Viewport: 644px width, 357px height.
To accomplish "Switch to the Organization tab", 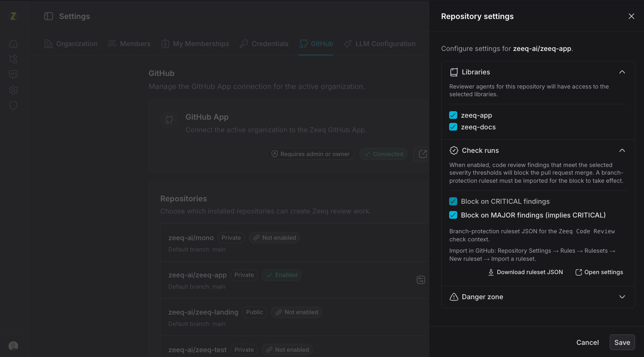I will (71, 44).
